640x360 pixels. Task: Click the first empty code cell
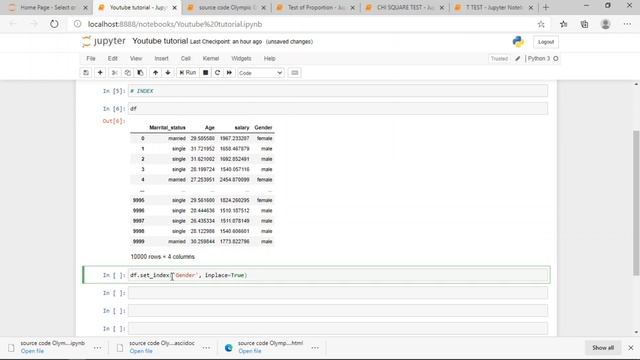(338, 293)
